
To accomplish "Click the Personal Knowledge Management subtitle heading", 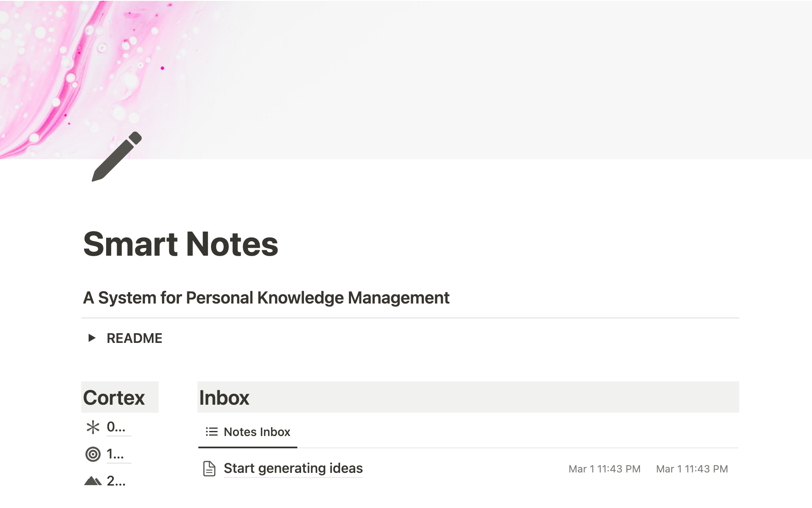I will point(266,298).
